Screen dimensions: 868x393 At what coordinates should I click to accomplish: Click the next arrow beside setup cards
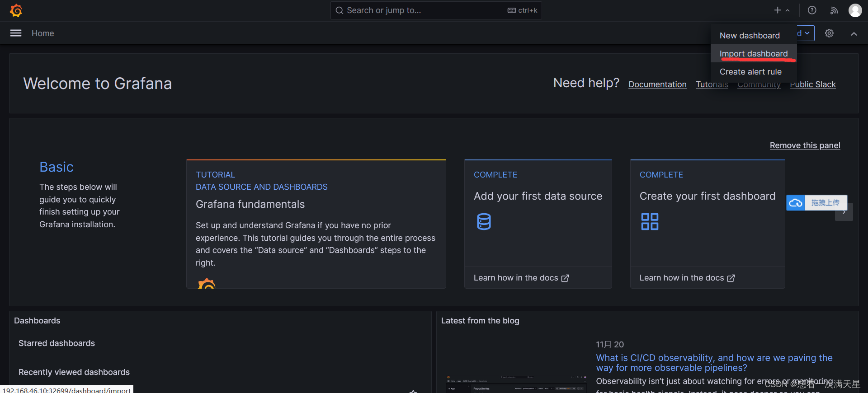point(844,212)
